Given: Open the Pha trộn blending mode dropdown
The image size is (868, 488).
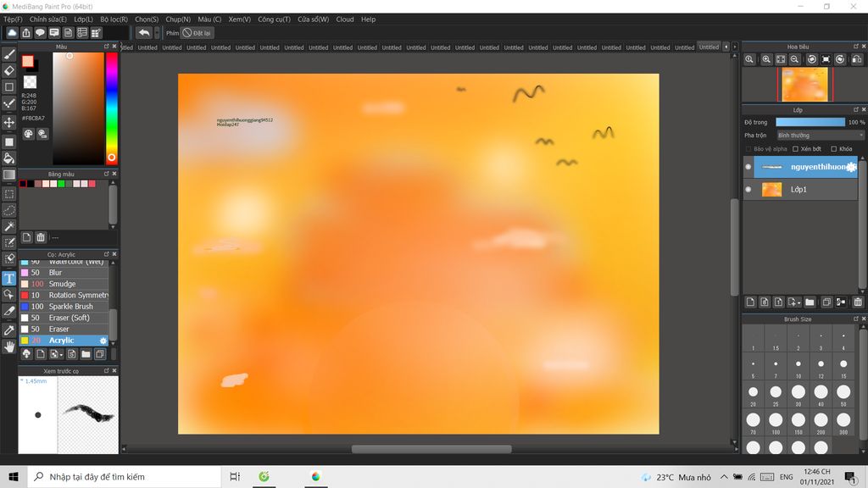Looking at the screenshot, I should [820, 135].
